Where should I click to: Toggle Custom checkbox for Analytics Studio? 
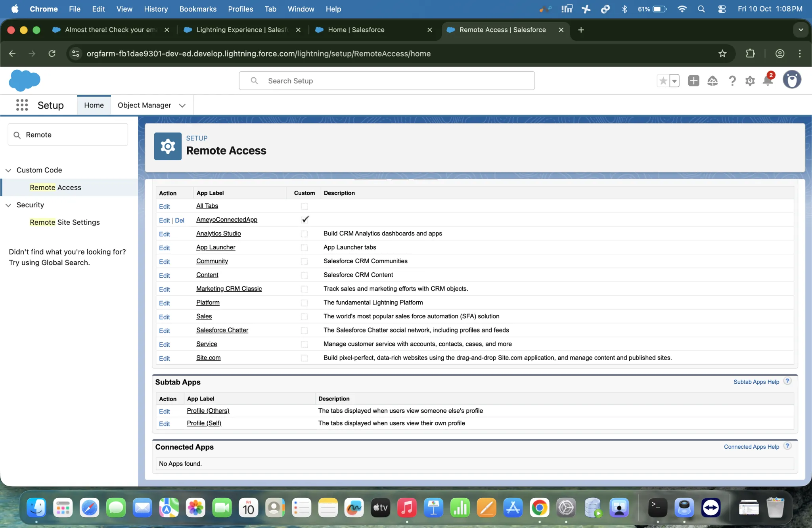[x=304, y=234]
